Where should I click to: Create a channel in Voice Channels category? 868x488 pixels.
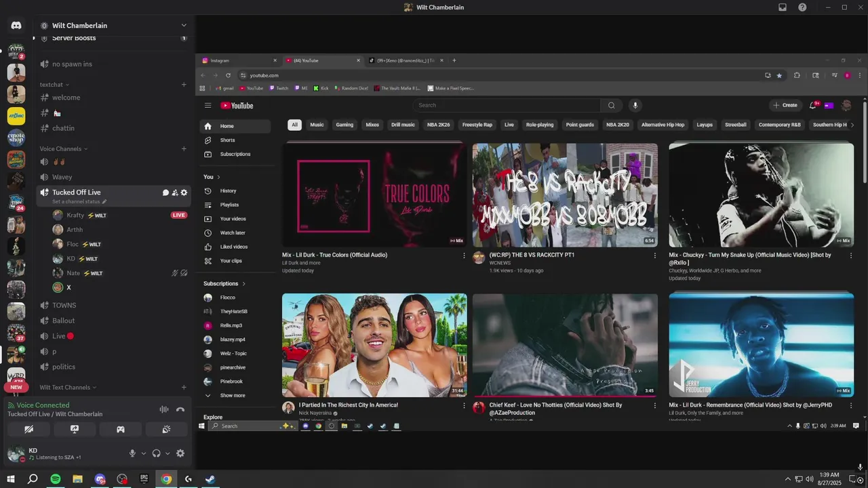point(184,148)
